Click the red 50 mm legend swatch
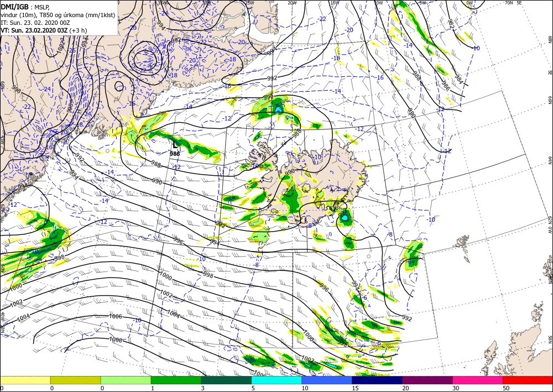This screenshot has width=553, height=392. coord(528,380)
